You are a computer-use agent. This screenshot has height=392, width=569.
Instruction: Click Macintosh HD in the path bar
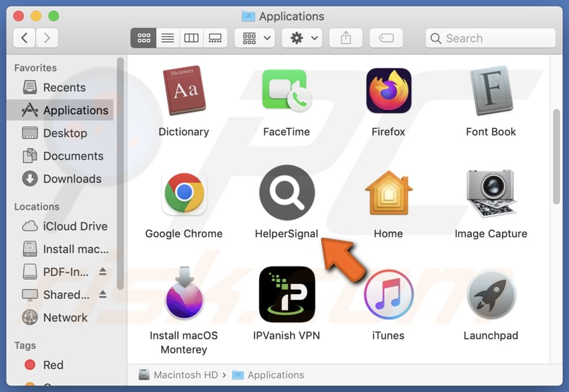pyautogui.click(x=178, y=375)
